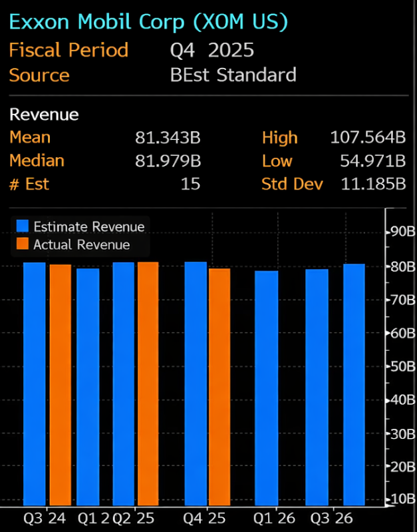Click the Q3 24 x-axis label
417x532 pixels.
click(45, 518)
